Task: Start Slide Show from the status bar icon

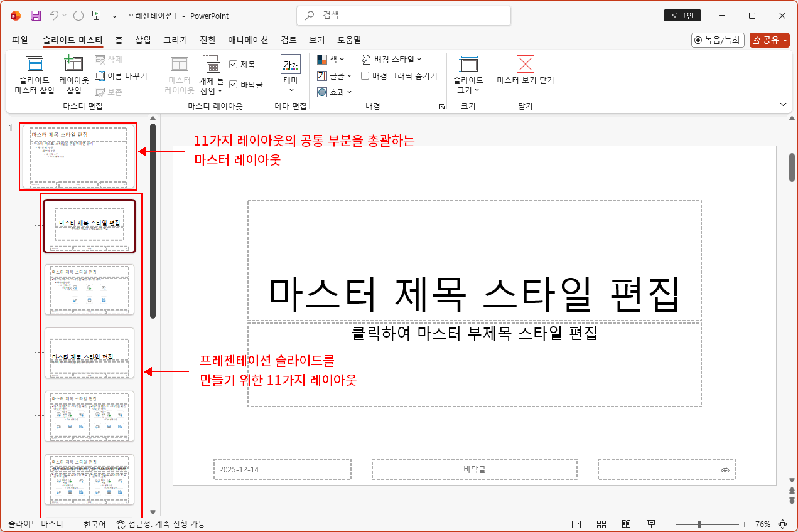Action: tap(650, 523)
